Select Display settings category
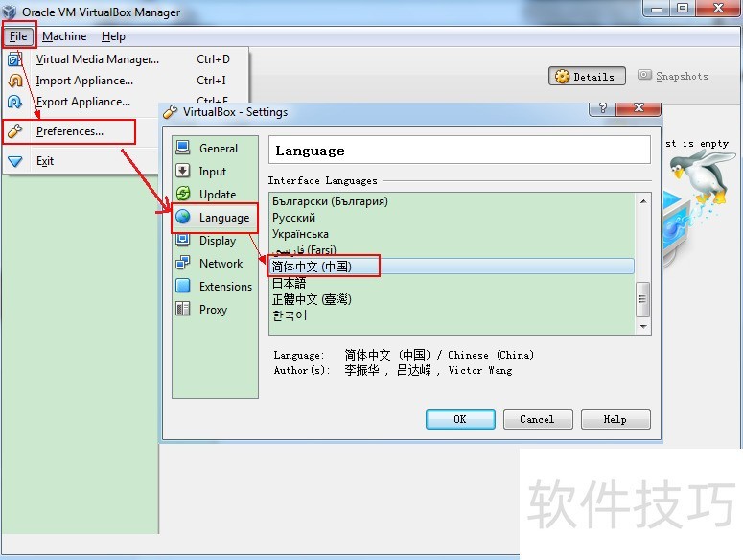743x560 pixels. click(215, 240)
